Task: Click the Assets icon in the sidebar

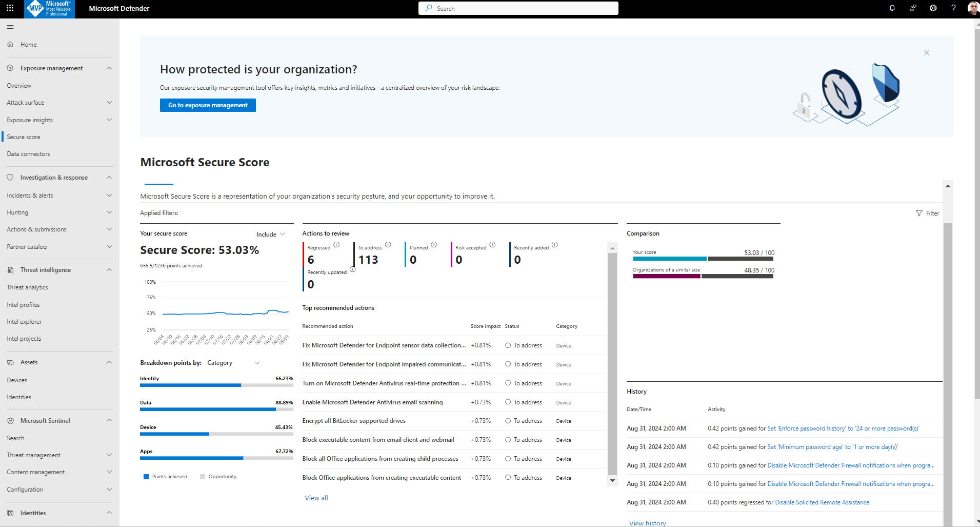Action: point(10,362)
